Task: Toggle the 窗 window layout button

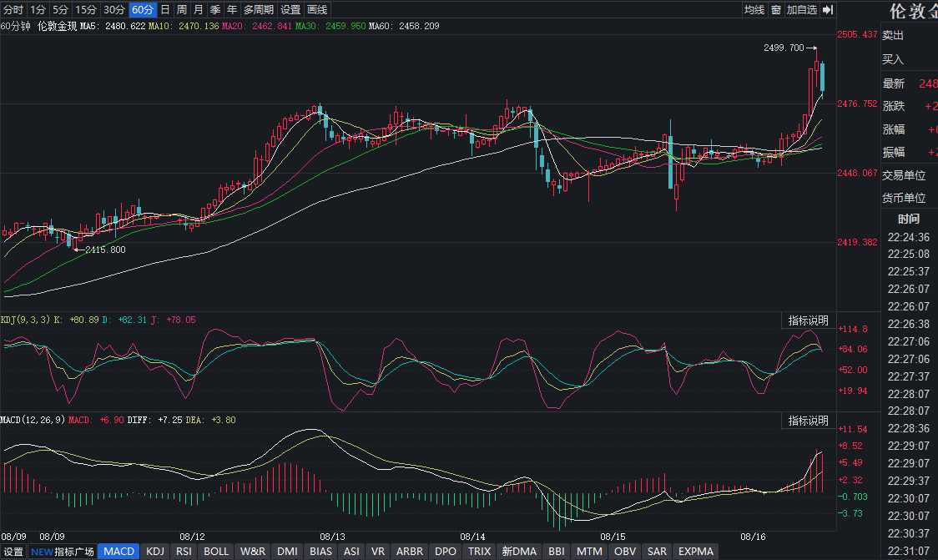Action: 776,9
